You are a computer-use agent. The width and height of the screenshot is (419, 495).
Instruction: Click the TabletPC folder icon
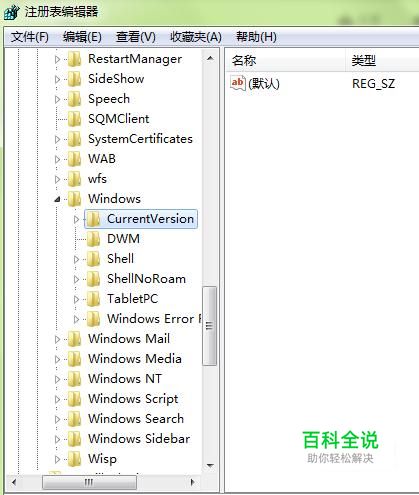(93, 299)
